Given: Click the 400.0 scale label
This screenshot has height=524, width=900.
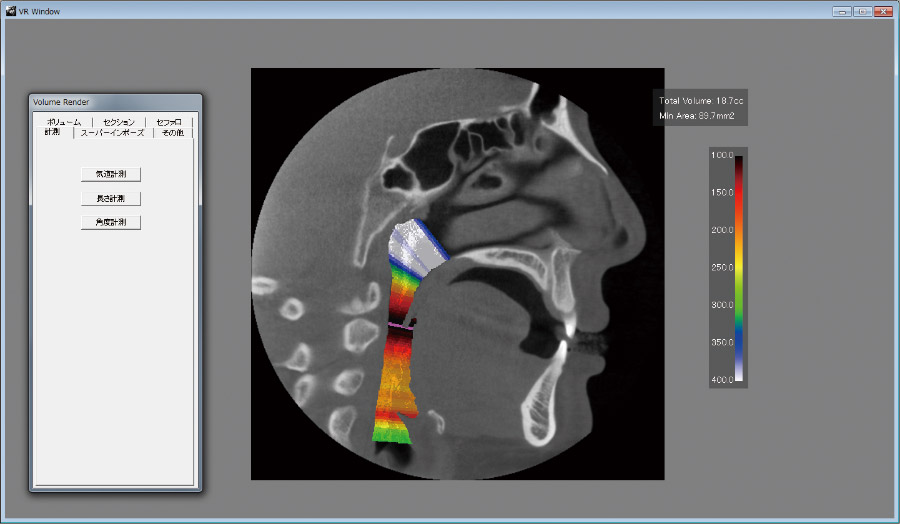Looking at the screenshot, I should click(722, 379).
